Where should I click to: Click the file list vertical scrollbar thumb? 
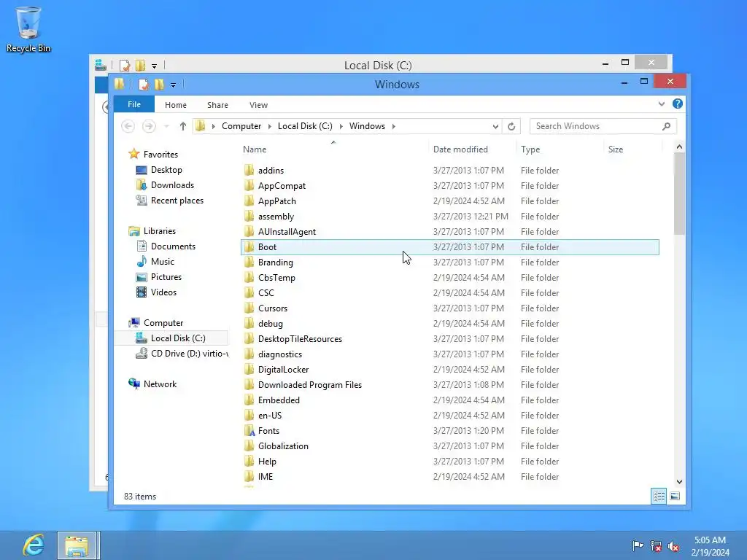point(679,193)
